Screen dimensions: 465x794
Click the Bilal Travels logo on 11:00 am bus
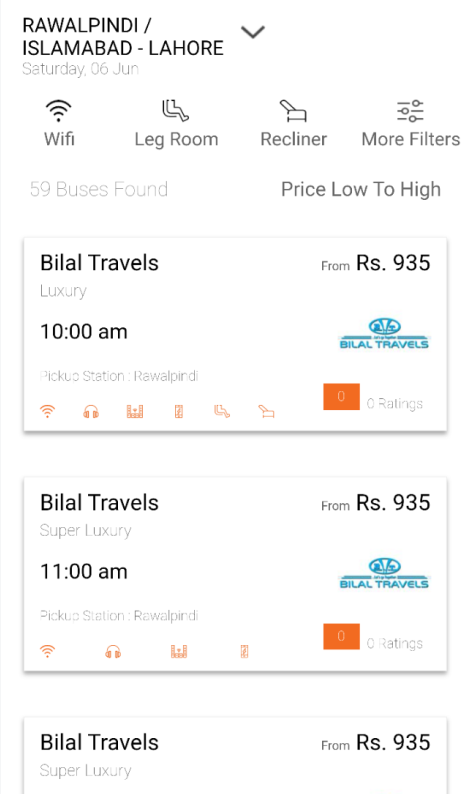click(384, 574)
